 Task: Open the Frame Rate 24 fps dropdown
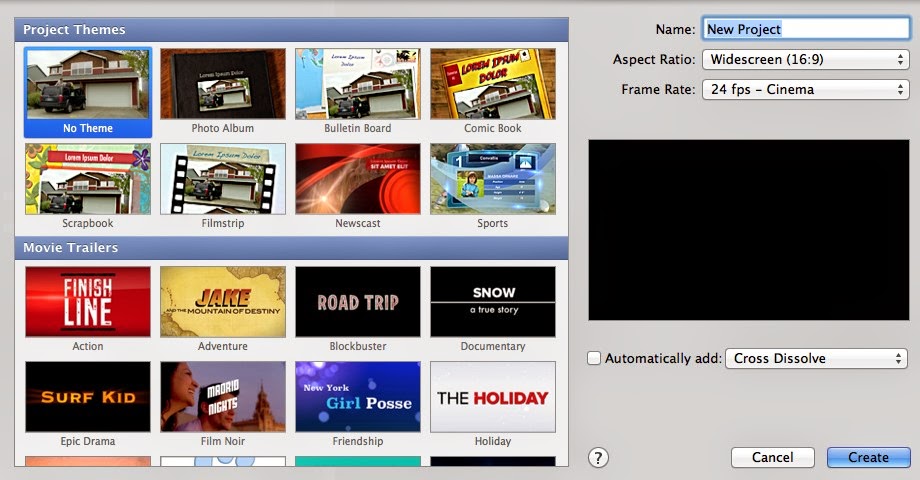tap(806, 89)
